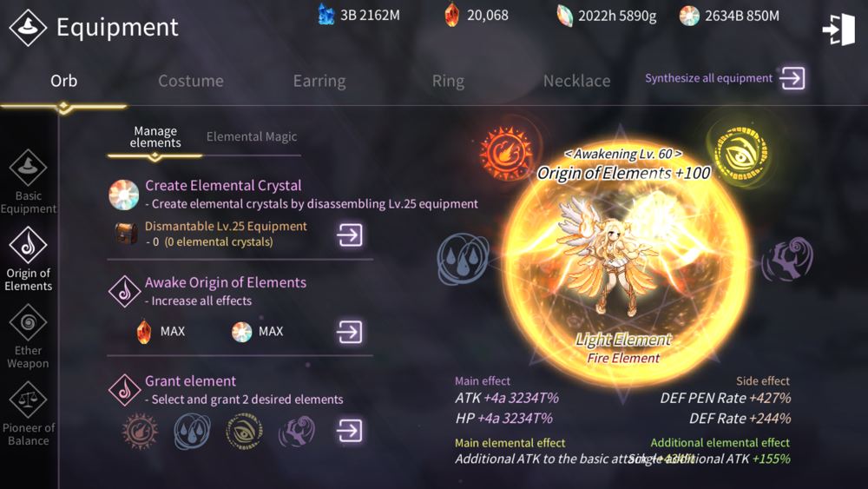Click the Awake Origin of Elements arrow

click(350, 332)
